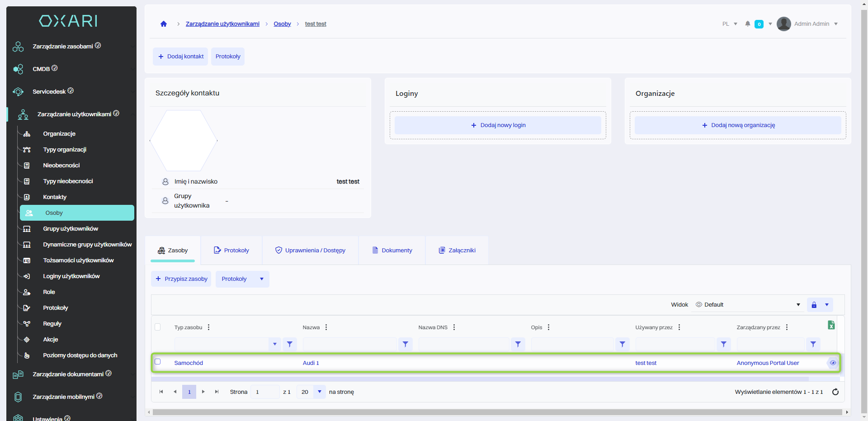Click the refresh icon below the table
Screen dimensions: 868x421
point(835,392)
